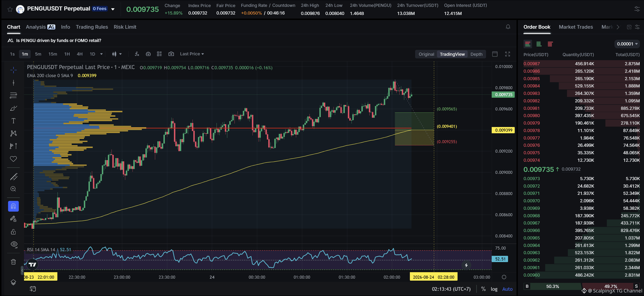
Task: Click the TradingView logo on chart
Action: 33,264
